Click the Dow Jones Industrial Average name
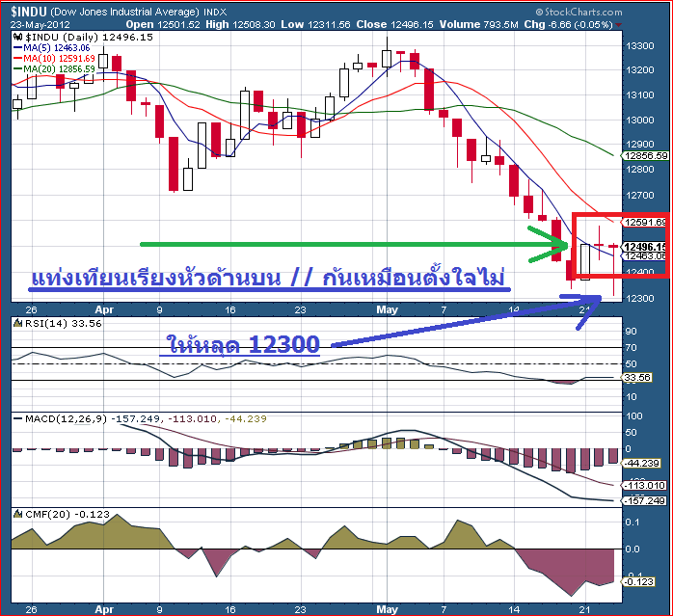Screen dimensions: 673x616 (x=125, y=12)
